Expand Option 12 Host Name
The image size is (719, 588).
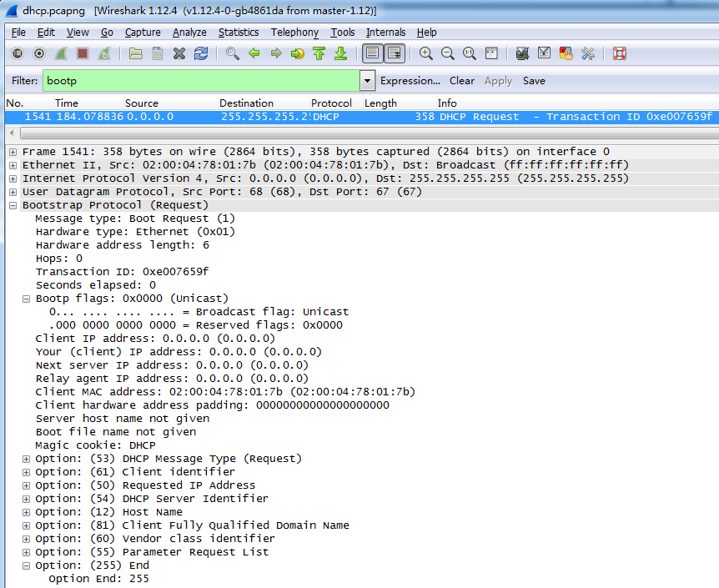click(26, 512)
